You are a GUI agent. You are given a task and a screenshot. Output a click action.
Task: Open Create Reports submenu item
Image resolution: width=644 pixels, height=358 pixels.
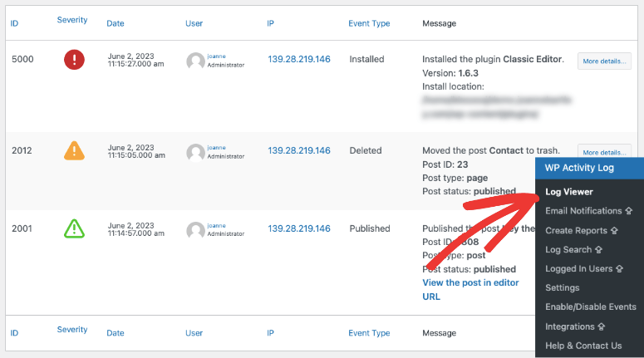[x=576, y=230]
